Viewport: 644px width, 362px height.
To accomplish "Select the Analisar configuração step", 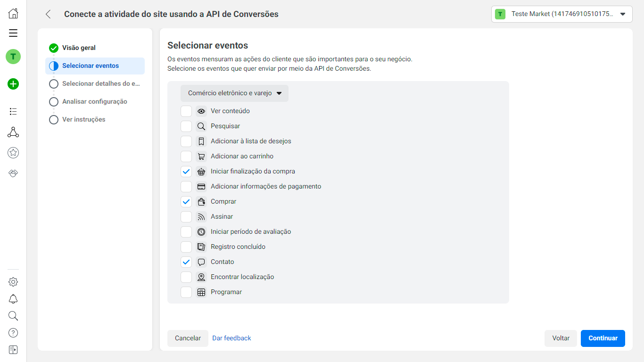I will coord(94,101).
